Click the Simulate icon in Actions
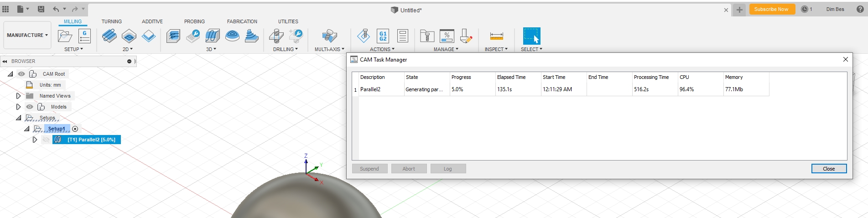Viewport: 868px width, 218px height. (x=364, y=36)
